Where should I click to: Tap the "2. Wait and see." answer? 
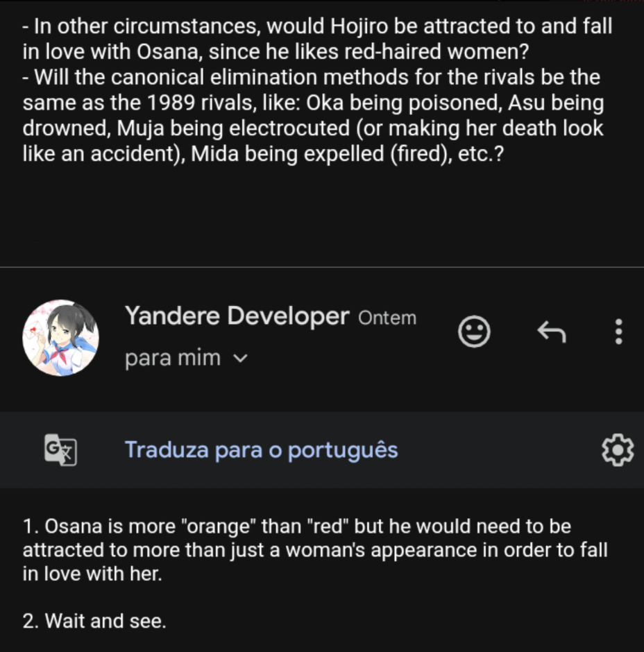tap(94, 621)
